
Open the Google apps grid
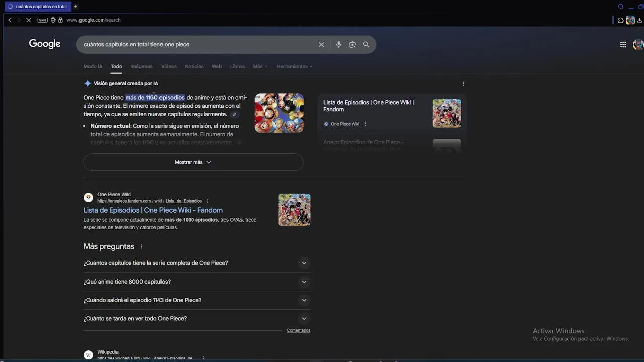click(x=623, y=45)
